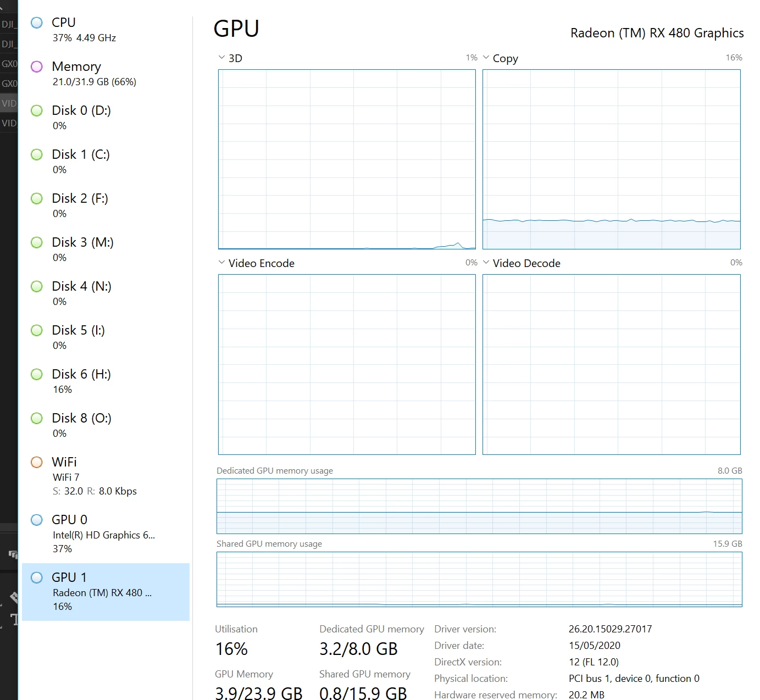Screen dimensions: 760x700
Task: Open the 3D engine graph dropdown
Action: (221, 58)
